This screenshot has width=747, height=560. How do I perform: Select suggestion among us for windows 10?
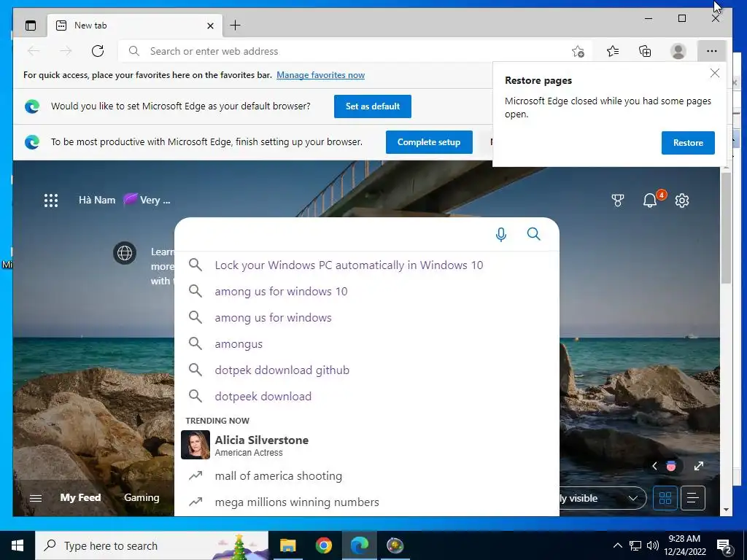click(x=367, y=291)
